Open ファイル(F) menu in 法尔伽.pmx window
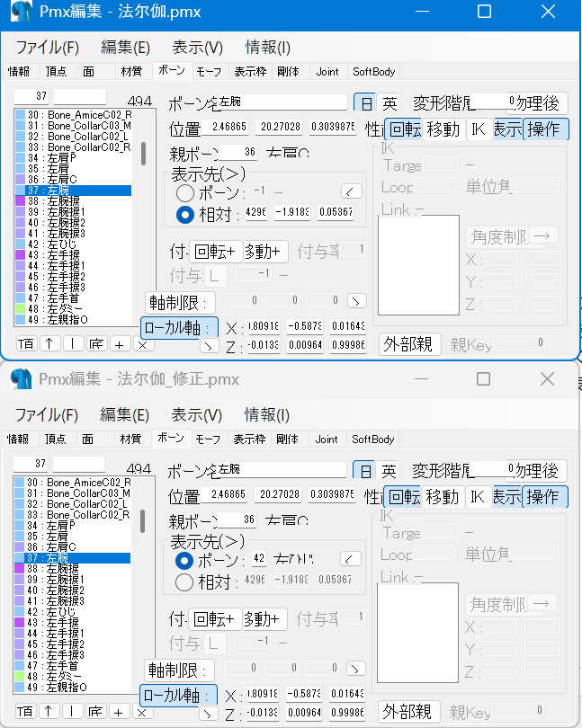 coord(48,48)
